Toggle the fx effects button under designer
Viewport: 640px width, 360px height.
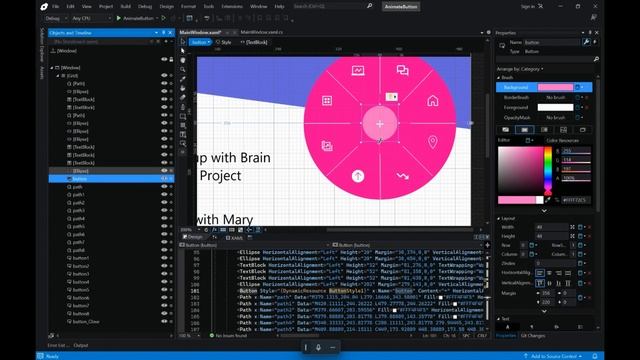[x=214, y=230]
